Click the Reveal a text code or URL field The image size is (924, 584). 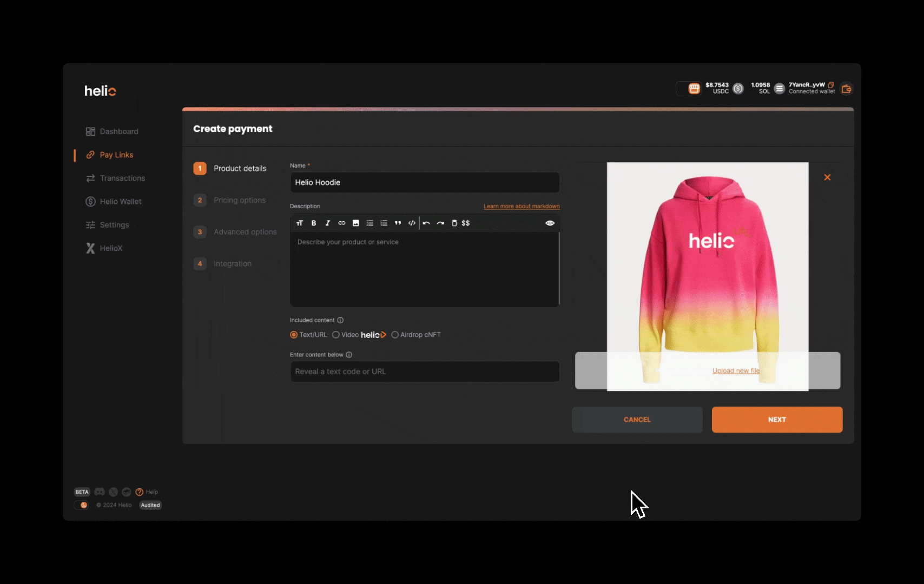tap(425, 371)
